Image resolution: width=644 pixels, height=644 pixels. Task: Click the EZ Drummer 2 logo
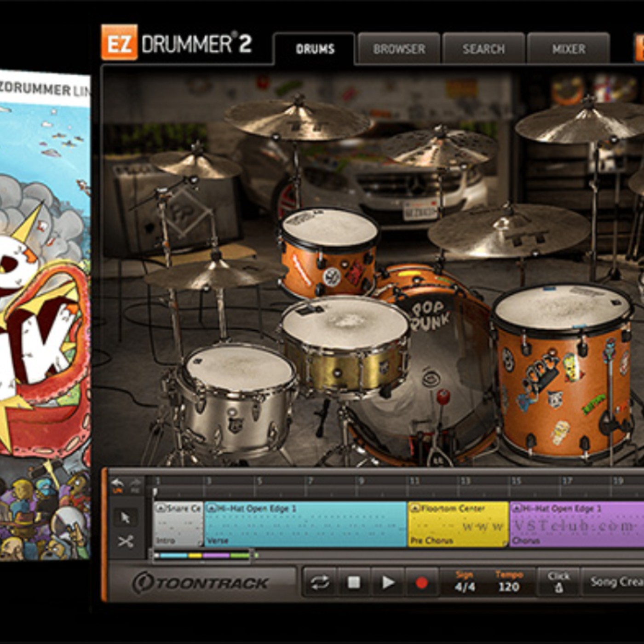pos(177,44)
